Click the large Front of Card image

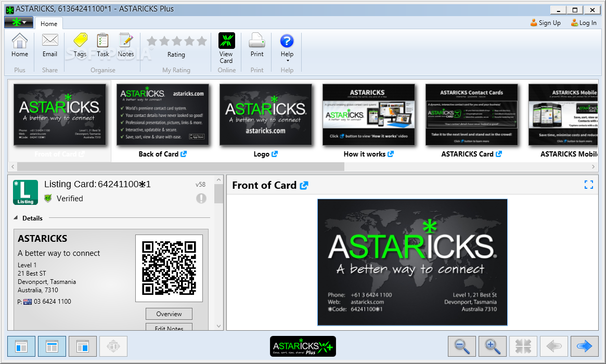click(x=412, y=263)
